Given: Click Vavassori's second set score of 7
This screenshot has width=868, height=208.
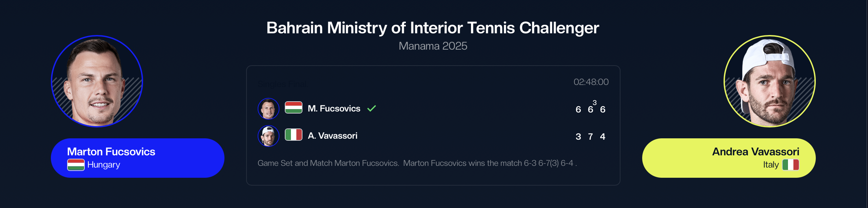Looking at the screenshot, I should coord(590,137).
